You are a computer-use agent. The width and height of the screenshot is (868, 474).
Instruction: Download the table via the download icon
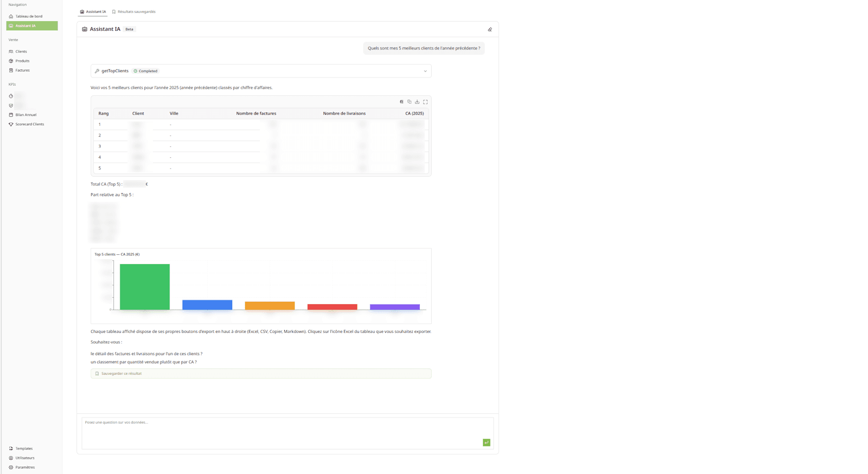[x=417, y=102]
